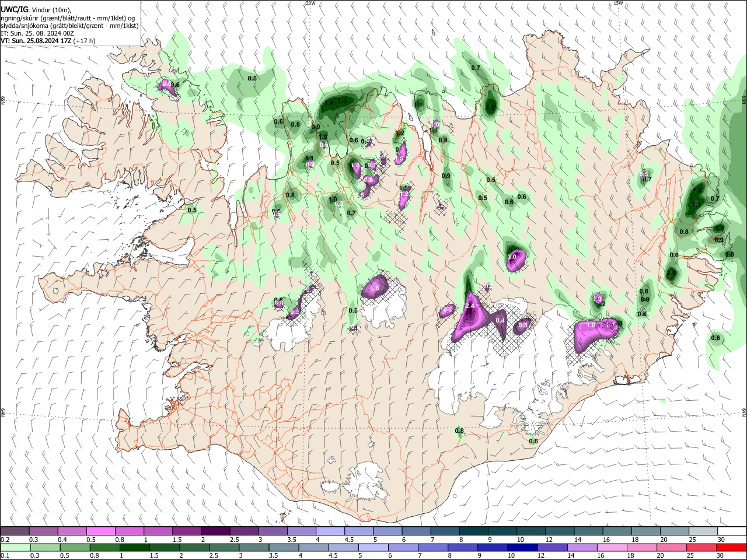Click the 1.3 rainfall value in the north

[x=343, y=100]
